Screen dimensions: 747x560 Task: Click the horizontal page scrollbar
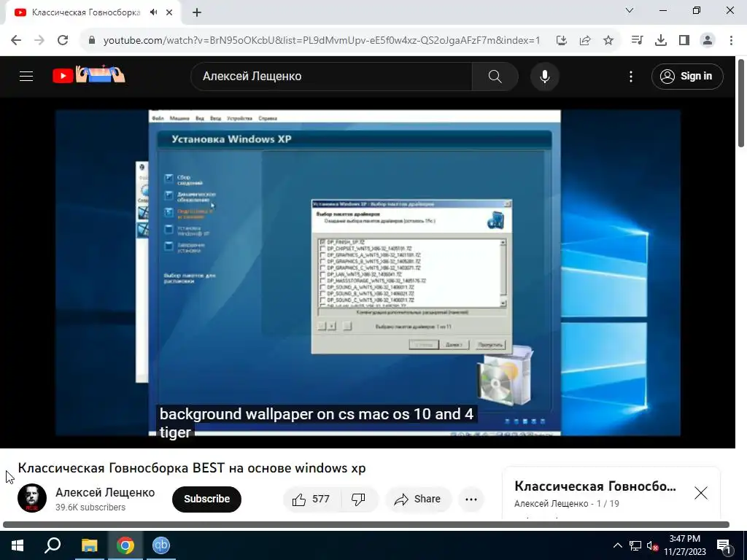click(x=366, y=525)
